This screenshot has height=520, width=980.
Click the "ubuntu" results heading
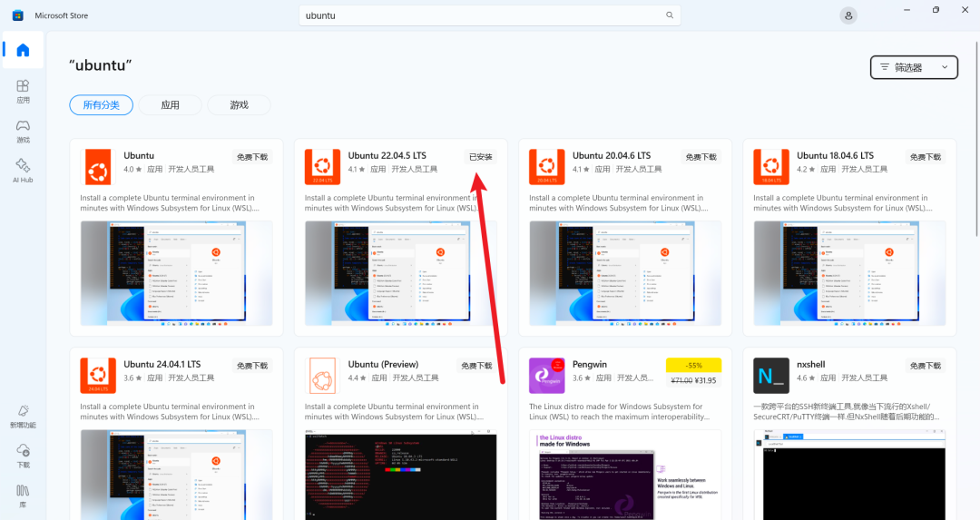pos(101,65)
